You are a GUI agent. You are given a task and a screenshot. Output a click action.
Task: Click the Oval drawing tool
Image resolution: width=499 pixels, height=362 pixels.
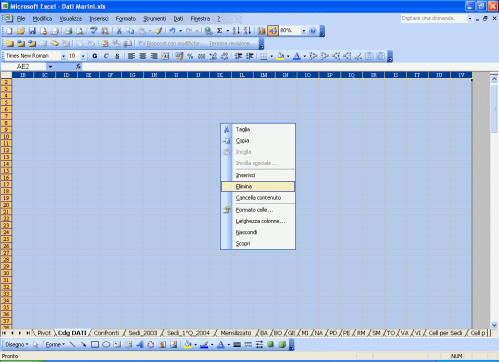point(106,345)
